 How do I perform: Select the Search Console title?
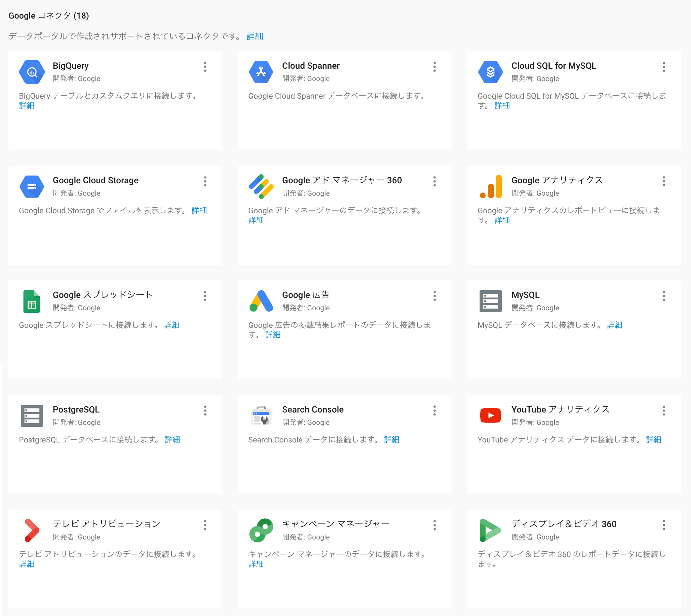(313, 410)
